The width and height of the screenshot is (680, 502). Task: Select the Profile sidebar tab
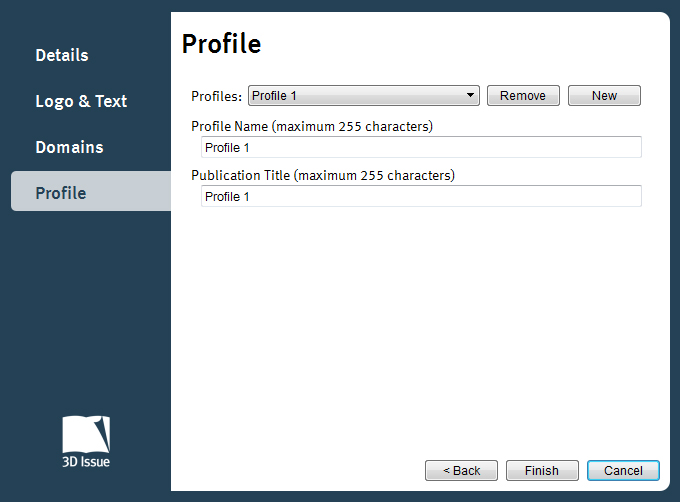click(61, 193)
